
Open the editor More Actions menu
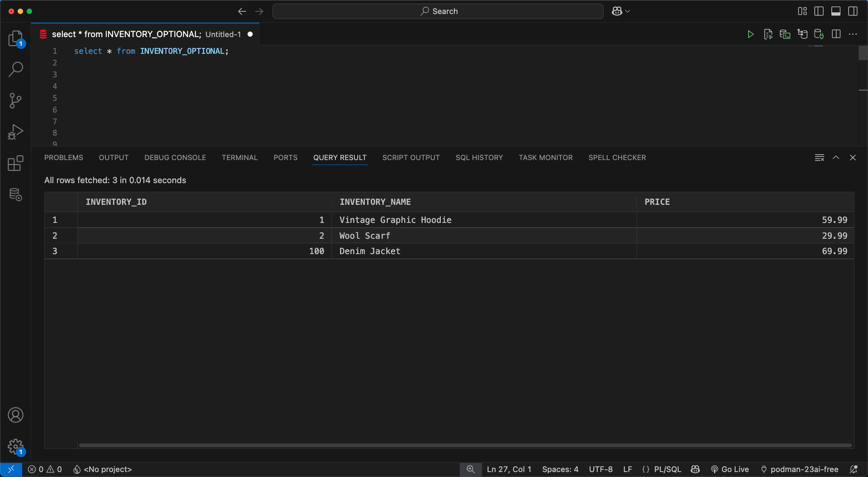(x=853, y=34)
